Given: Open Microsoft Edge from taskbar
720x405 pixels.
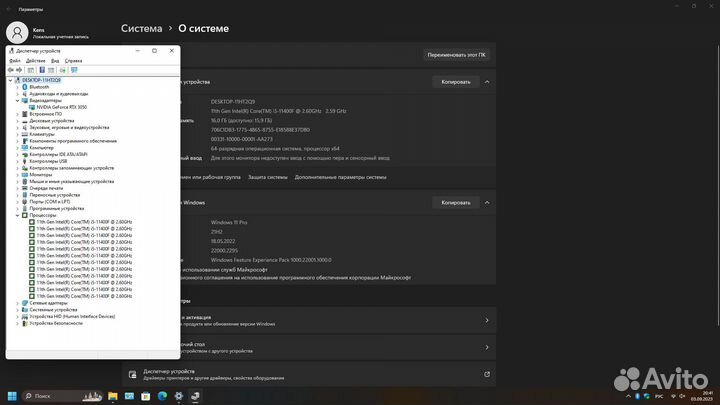Looking at the screenshot, I should (162, 396).
